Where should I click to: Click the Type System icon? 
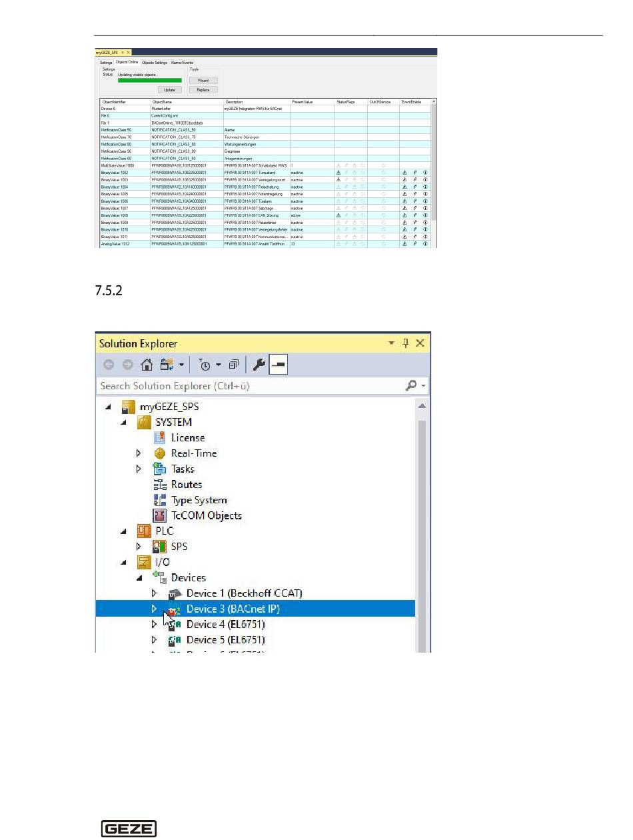(159, 500)
